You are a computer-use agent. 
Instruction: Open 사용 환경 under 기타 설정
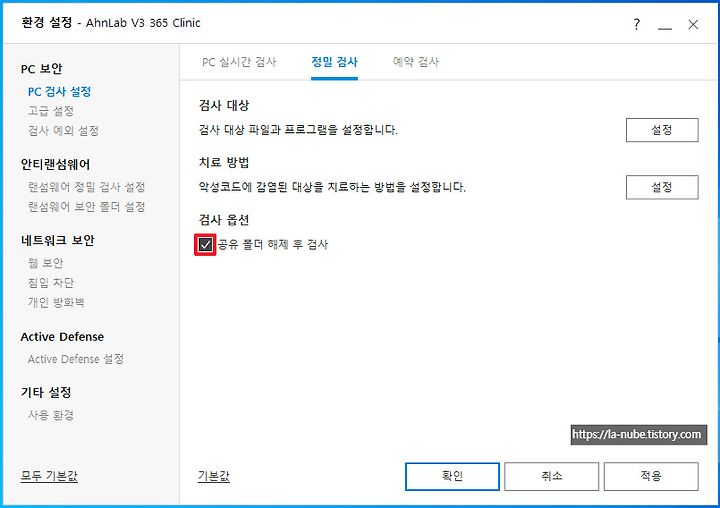click(x=51, y=415)
